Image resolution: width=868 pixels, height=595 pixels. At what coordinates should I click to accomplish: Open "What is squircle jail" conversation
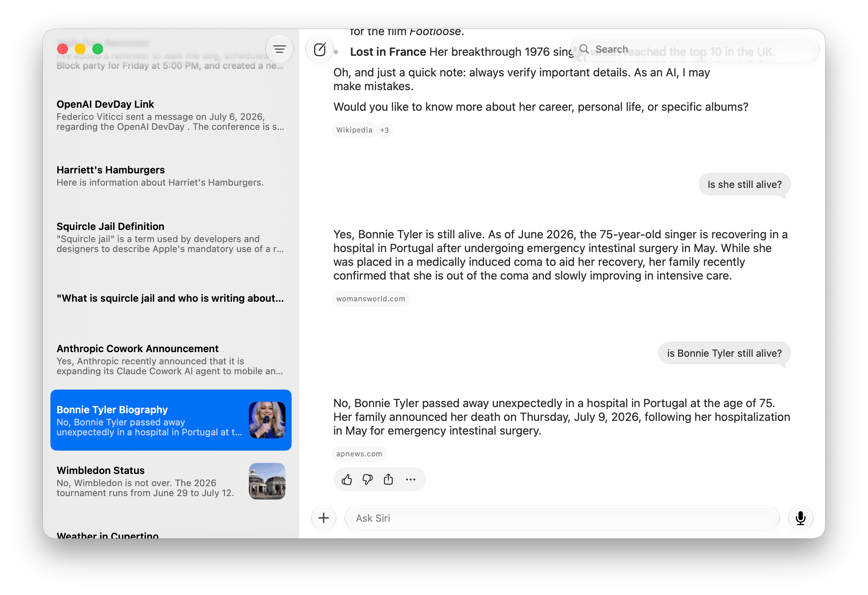[171, 298]
